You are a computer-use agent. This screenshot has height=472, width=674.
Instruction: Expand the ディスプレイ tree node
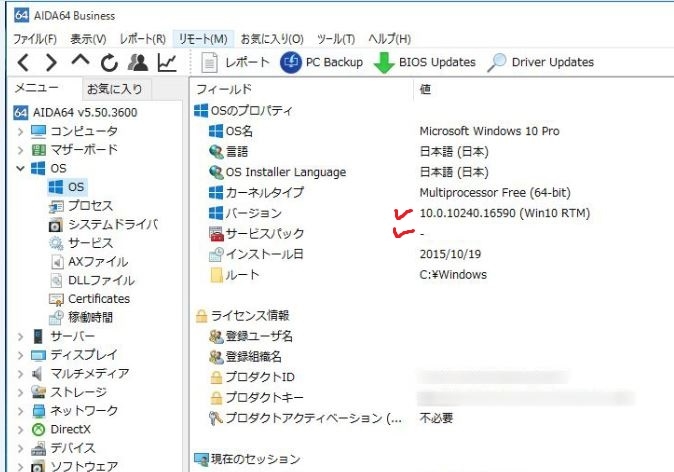click(x=20, y=355)
